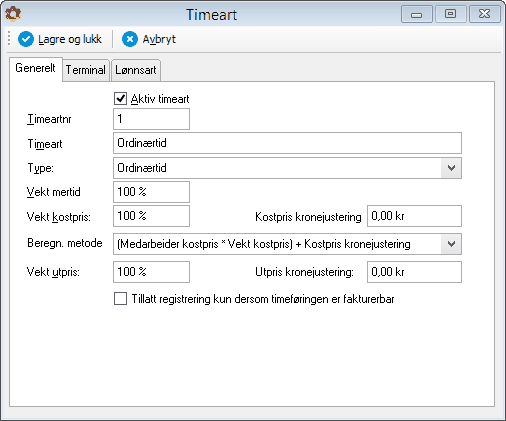
Task: Maximize the Timeart window
Action: (450, 14)
